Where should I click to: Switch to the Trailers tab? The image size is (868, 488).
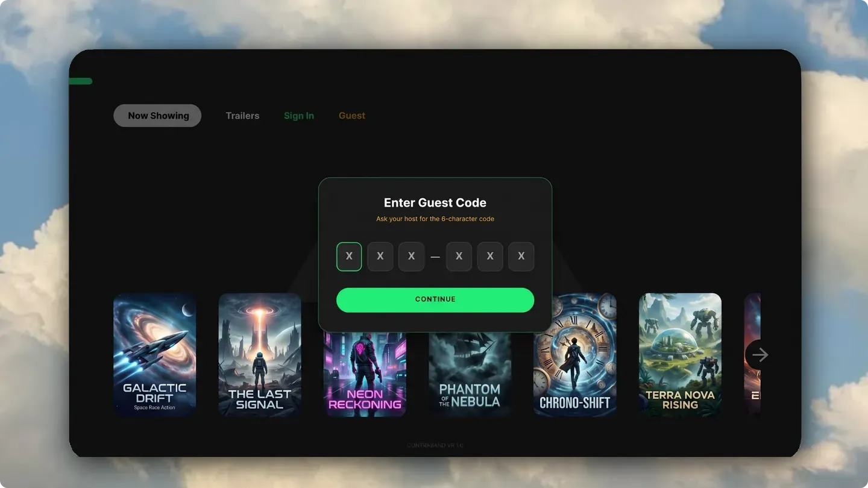click(242, 116)
